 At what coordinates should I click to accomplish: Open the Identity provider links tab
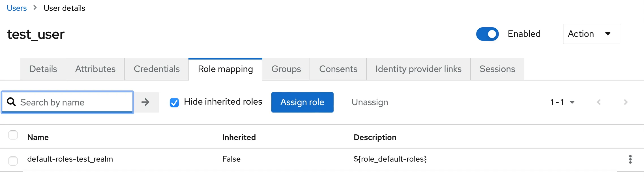pos(418,69)
